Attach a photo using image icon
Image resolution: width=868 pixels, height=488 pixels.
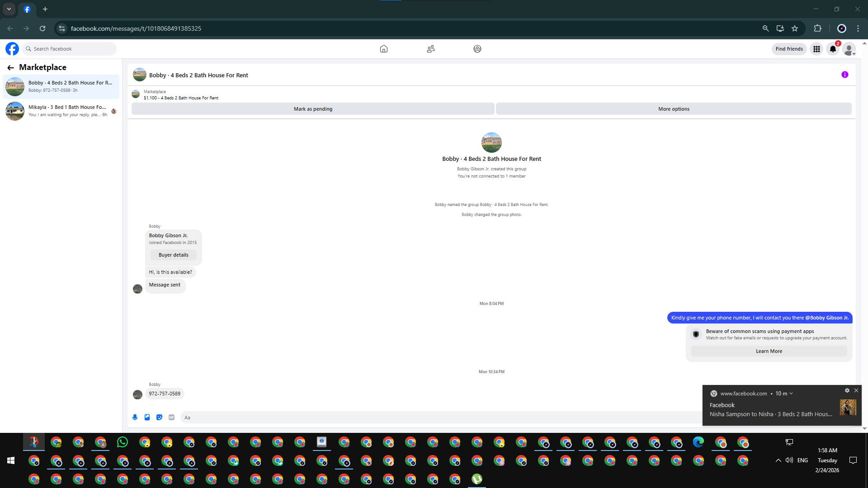pyautogui.click(x=147, y=417)
